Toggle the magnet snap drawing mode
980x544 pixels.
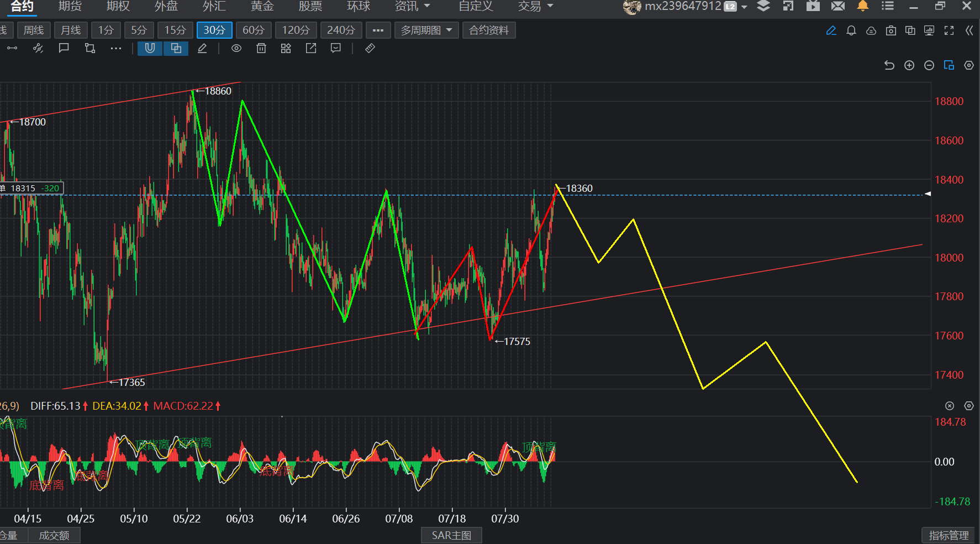[x=150, y=49]
